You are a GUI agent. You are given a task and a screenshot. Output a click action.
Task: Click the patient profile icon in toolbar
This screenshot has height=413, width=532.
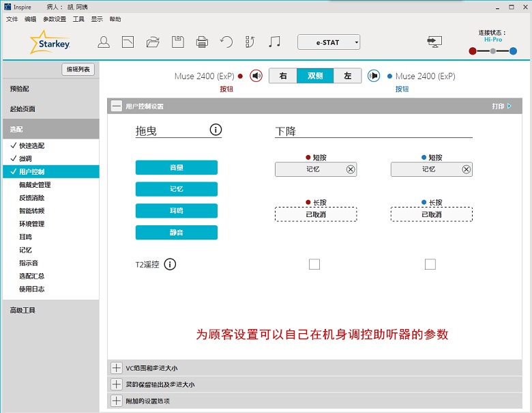pos(104,42)
